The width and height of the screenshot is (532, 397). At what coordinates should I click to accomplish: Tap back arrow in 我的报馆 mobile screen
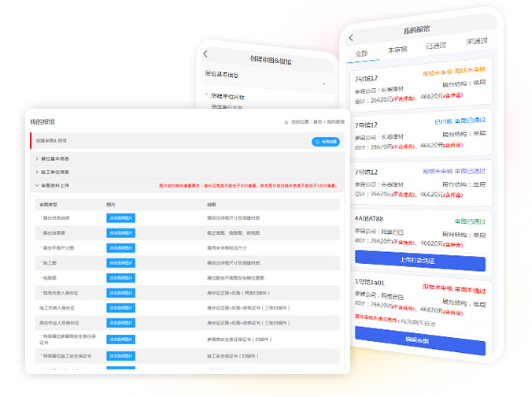click(351, 38)
